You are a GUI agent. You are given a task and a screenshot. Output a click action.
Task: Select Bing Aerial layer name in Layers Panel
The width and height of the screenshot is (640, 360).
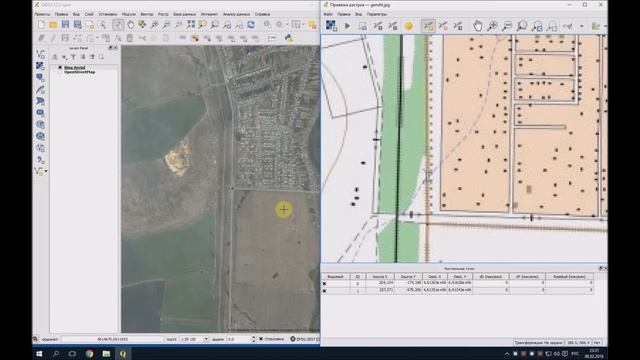(x=75, y=67)
